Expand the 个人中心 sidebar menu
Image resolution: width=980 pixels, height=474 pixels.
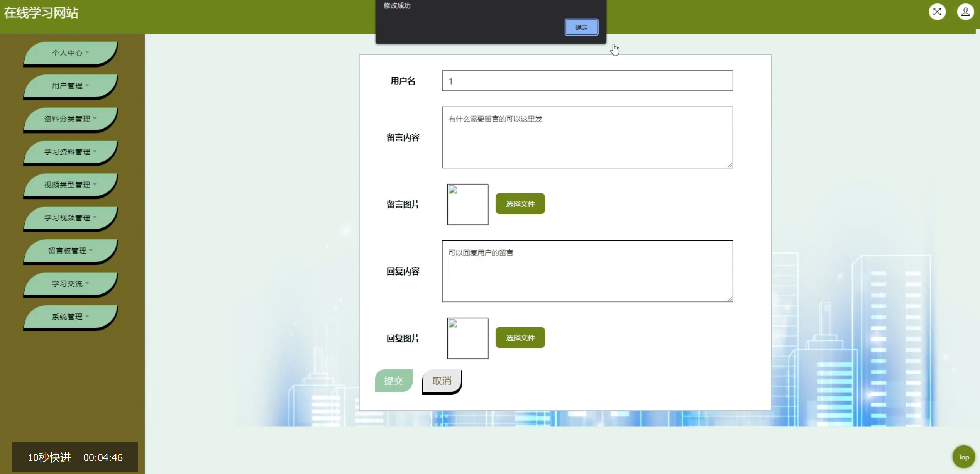(x=70, y=53)
